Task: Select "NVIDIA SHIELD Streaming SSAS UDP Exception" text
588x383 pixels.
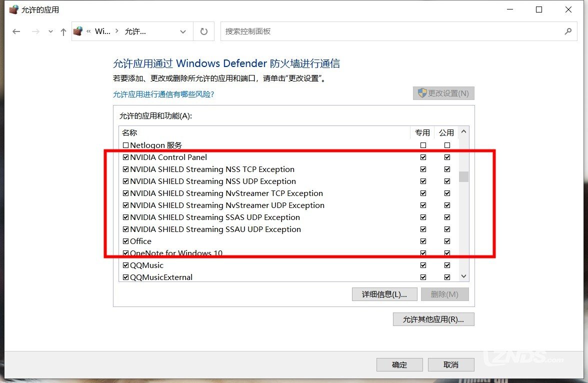Action: 215,217
